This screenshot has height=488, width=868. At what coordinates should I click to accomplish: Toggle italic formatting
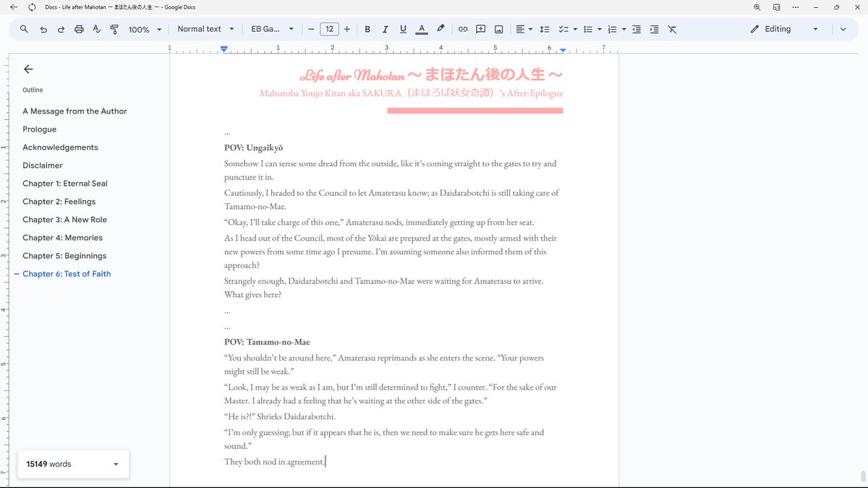click(x=385, y=29)
